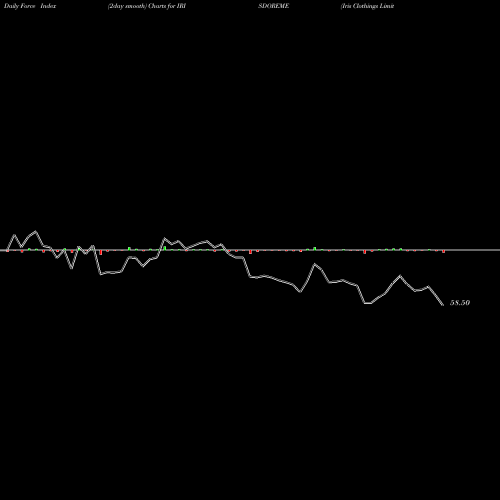Image resolution: width=500 pixels, height=500 pixels.
Task: Click the 58.50 value label
Action: (x=460, y=303)
